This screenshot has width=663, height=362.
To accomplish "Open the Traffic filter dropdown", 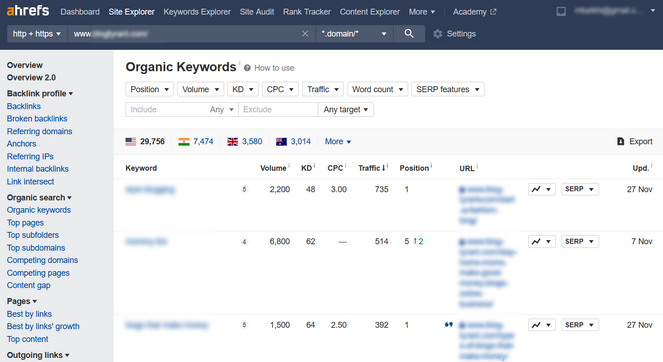I will [323, 89].
